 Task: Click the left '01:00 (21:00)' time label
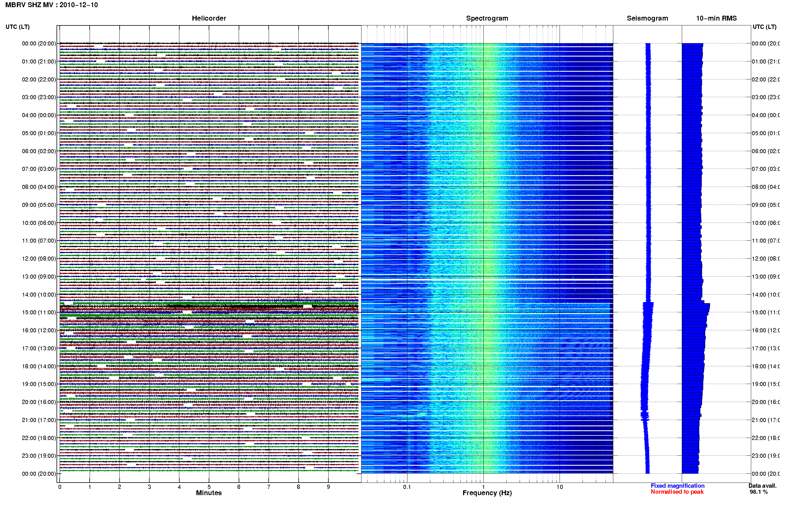(x=39, y=61)
